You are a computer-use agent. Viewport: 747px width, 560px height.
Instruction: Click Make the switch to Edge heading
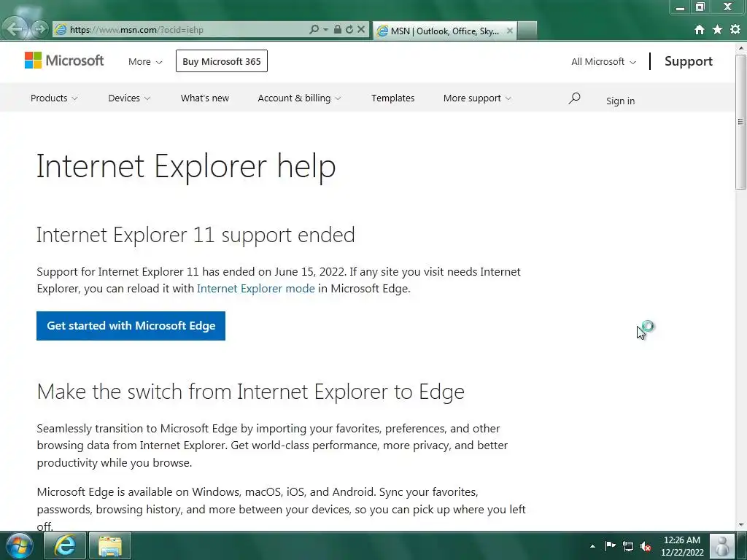(x=251, y=392)
